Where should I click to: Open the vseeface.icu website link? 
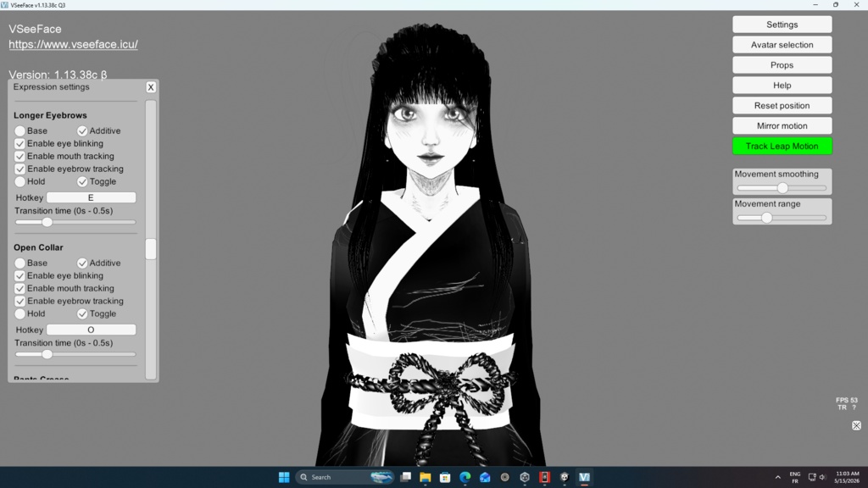pyautogui.click(x=73, y=44)
